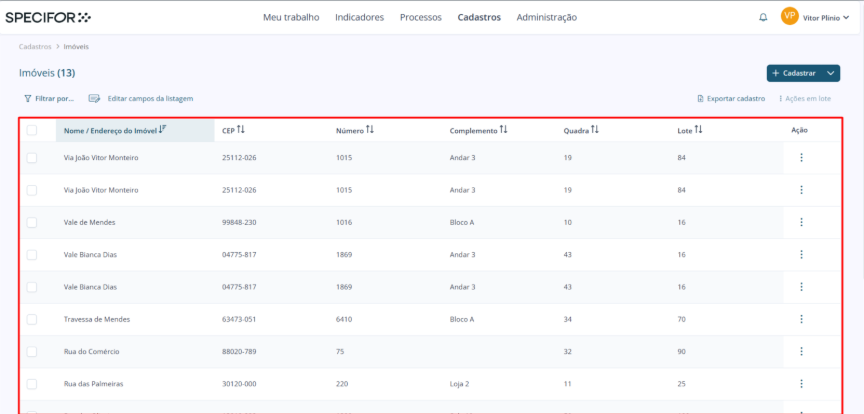The image size is (864, 414).
Task: Check the Rua do Comércio row
Action: pyautogui.click(x=32, y=351)
